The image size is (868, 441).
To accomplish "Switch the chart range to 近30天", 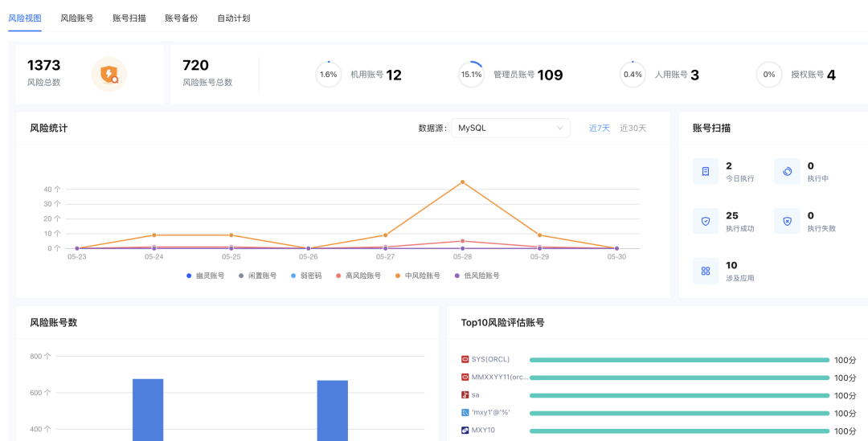I will [633, 128].
